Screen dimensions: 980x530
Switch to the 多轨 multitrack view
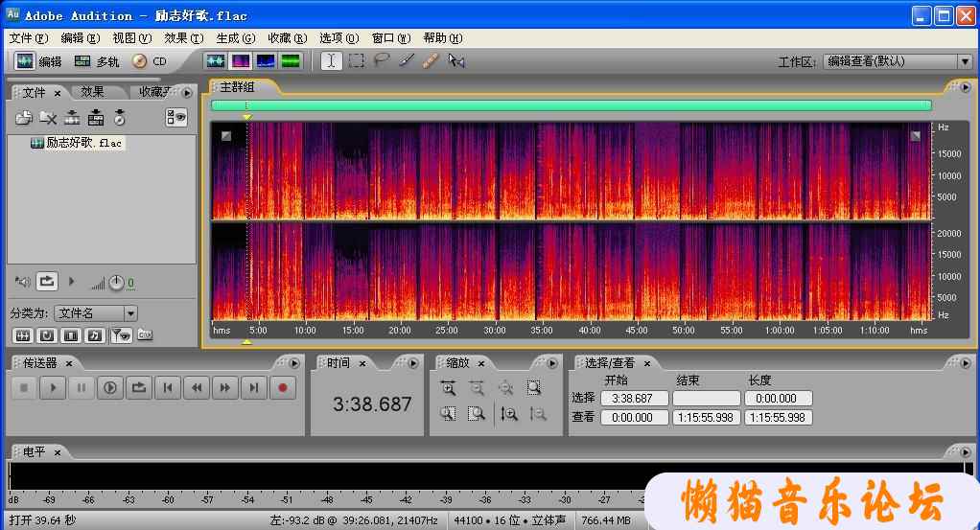click(x=96, y=61)
